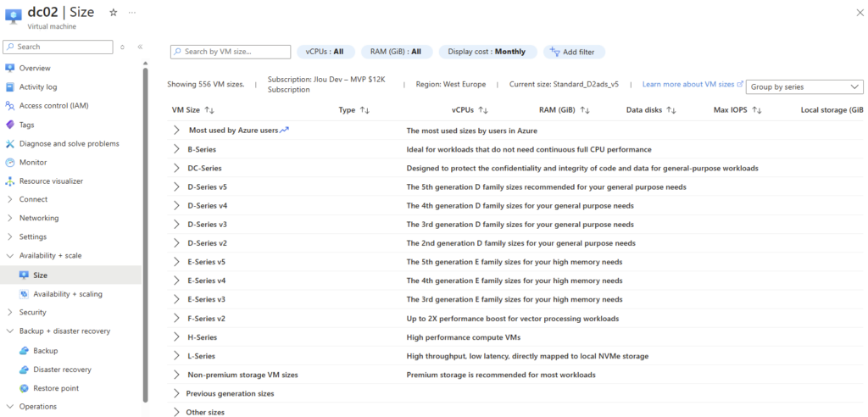This screenshot has height=417, width=868.
Task: Expand Non-premium storage VM sizes group
Action: coord(176,375)
